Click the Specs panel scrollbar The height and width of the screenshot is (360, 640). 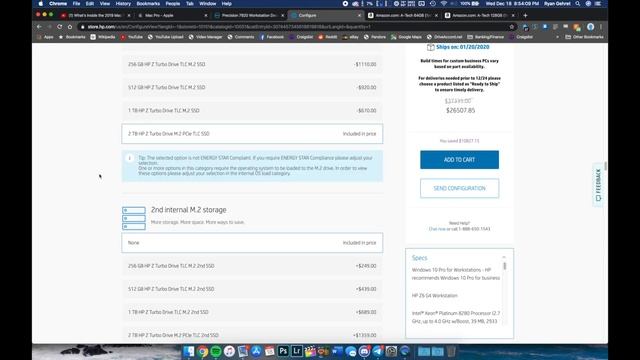click(x=505, y=266)
